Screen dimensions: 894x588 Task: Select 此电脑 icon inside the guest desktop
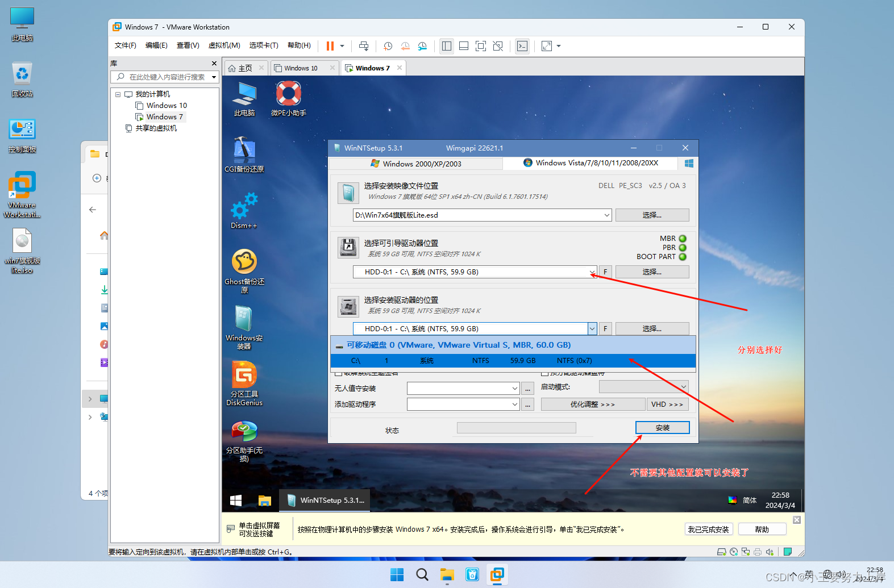point(244,98)
